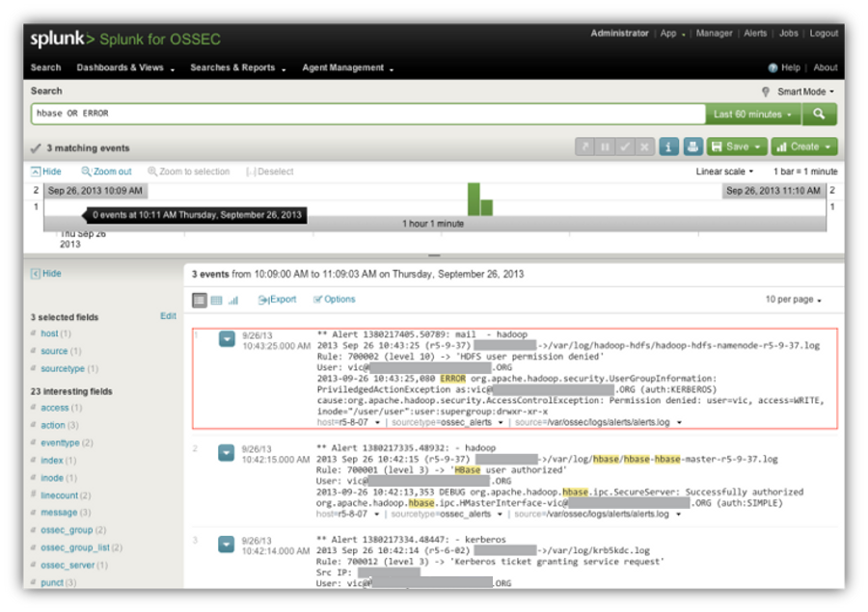Expand the Dashboards & Views menu
Image resolution: width=868 pixels, height=612 pixels.
[x=125, y=67]
